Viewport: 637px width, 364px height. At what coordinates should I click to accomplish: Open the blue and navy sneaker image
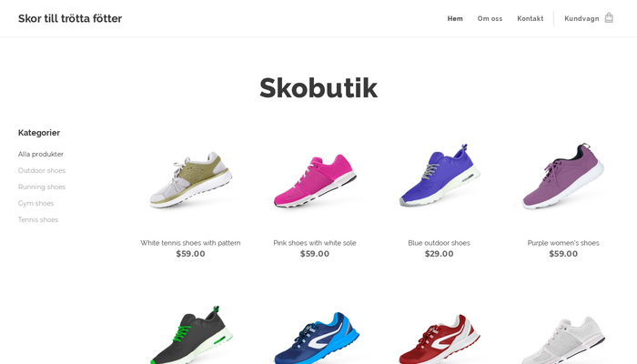(x=316, y=338)
